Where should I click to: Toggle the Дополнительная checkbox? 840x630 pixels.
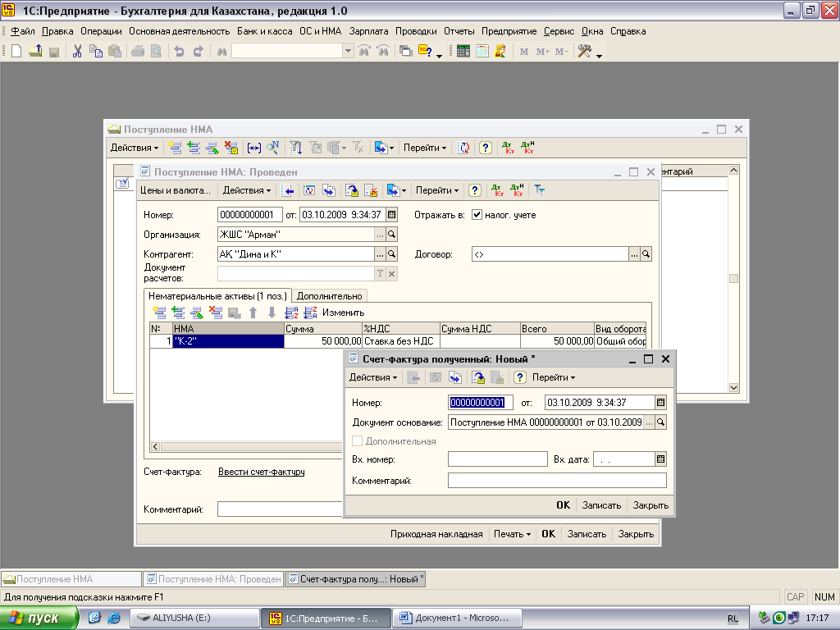click(358, 441)
